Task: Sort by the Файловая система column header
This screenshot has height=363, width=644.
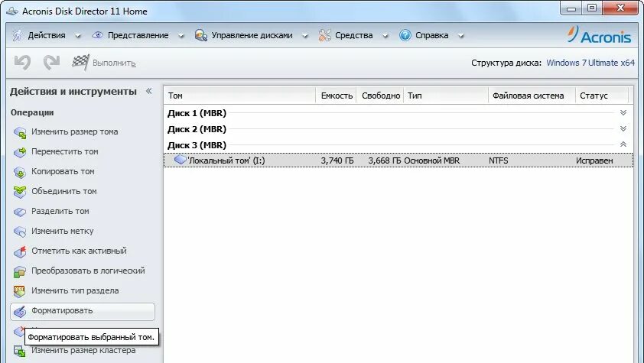Action: (x=532, y=96)
